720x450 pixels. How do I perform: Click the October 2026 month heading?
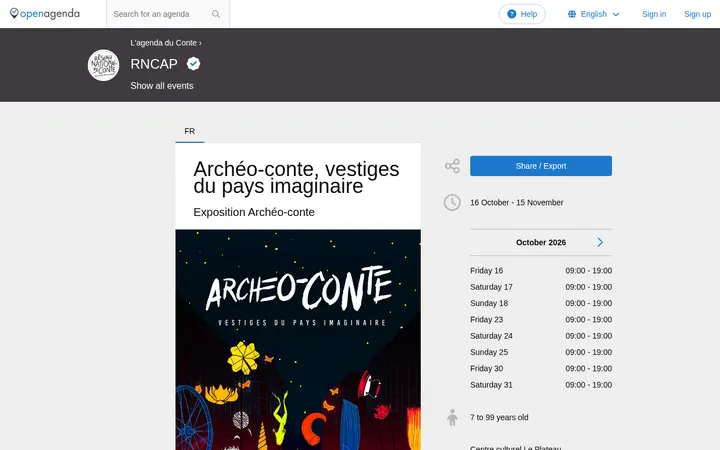click(x=540, y=242)
